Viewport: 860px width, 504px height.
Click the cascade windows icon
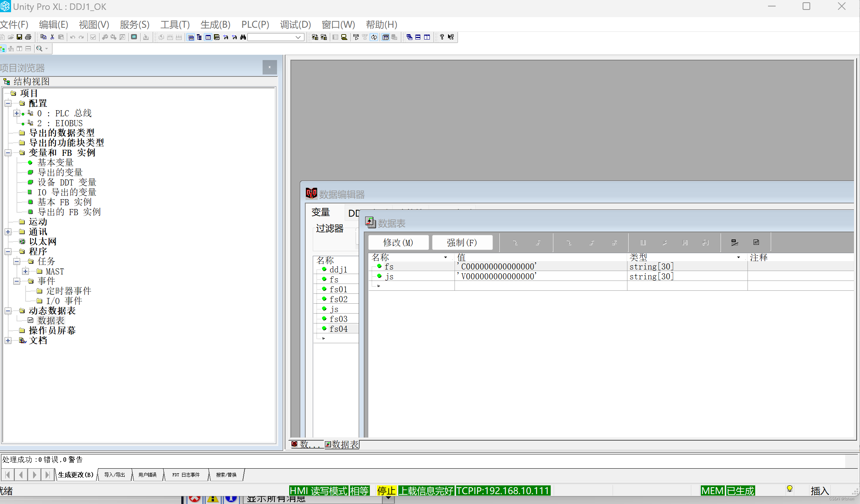point(409,37)
